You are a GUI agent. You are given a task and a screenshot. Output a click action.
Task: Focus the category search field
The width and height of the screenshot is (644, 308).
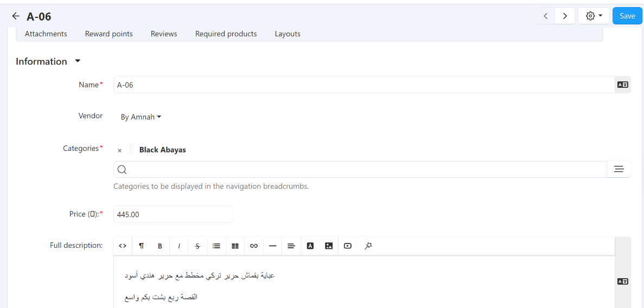[360, 169]
